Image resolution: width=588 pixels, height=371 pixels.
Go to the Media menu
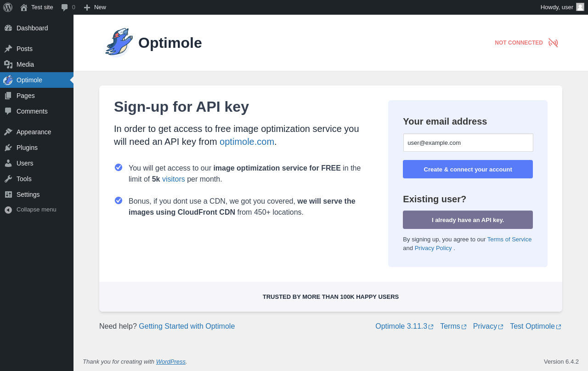(x=25, y=64)
